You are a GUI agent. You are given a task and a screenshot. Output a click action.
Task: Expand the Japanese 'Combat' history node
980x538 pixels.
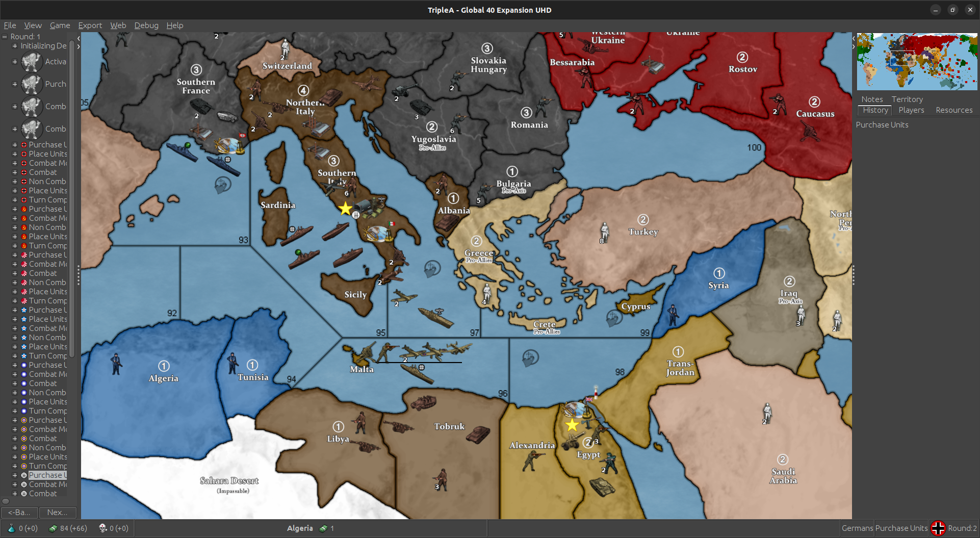(x=15, y=273)
